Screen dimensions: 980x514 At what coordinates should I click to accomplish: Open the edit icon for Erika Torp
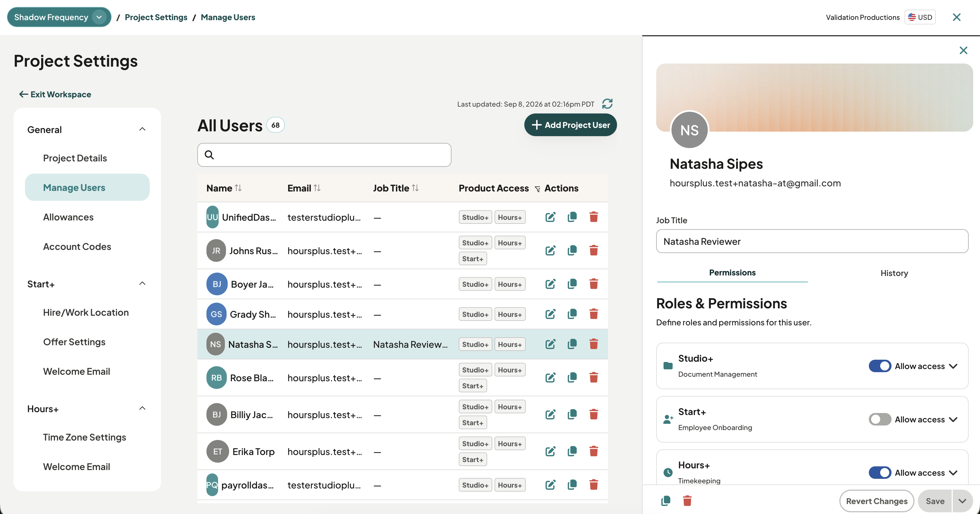(550, 451)
